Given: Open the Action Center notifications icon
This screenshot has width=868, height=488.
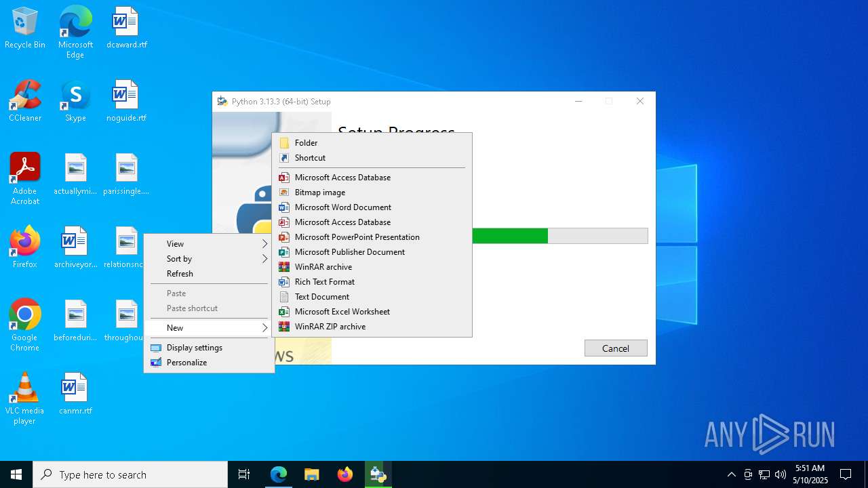Looking at the screenshot, I should pos(846,474).
